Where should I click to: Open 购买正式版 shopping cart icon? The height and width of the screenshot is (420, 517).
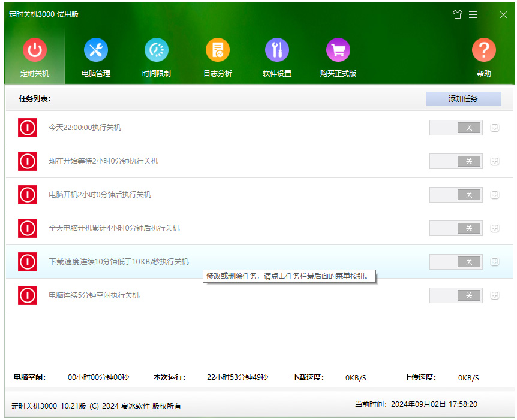pyautogui.click(x=338, y=50)
